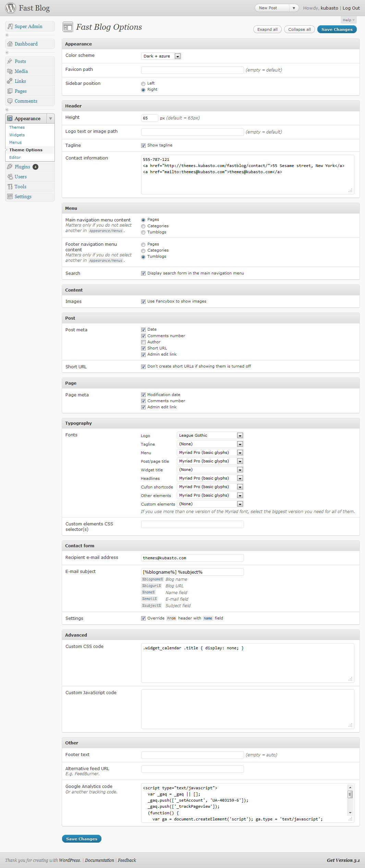Image resolution: width=365 pixels, height=868 pixels.
Task: Click the Comments speech bubble icon
Action: click(10, 101)
